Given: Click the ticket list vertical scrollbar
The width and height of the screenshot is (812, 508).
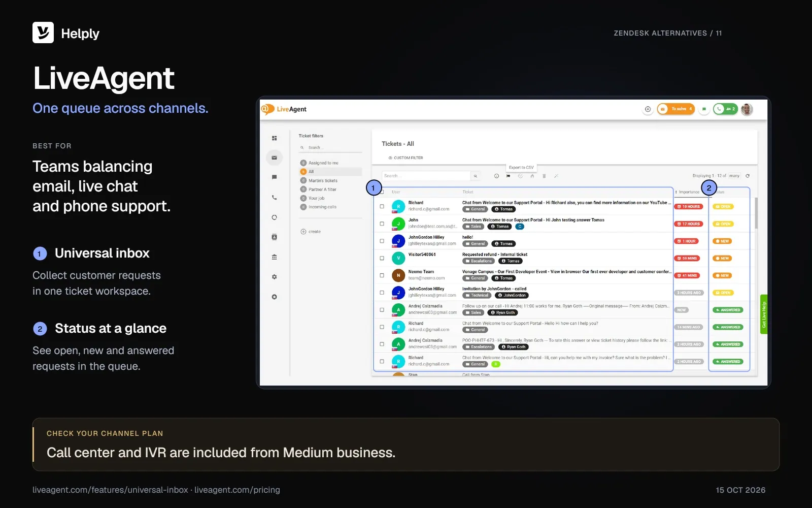Looking at the screenshot, I should (756, 213).
